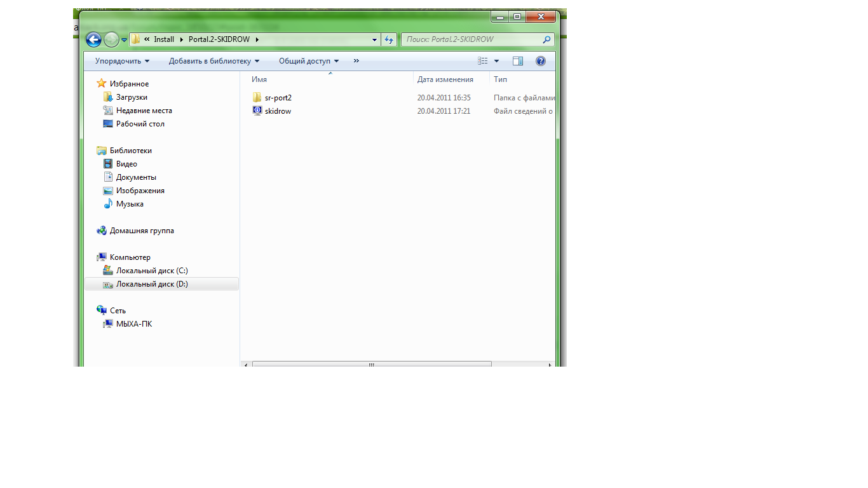This screenshot has width=868, height=488.
Task: Open Локальный диск (C:)
Action: click(152, 271)
